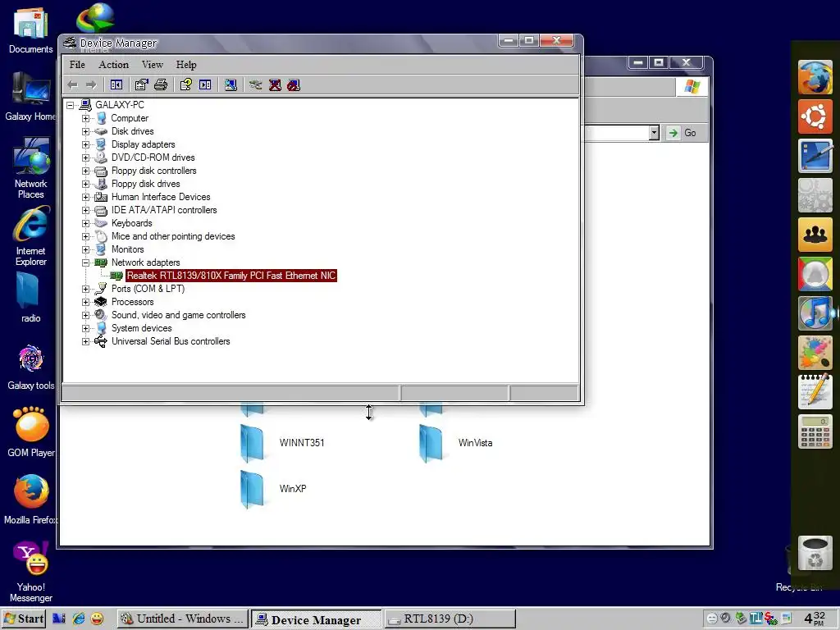The height and width of the screenshot is (630, 840).
Task: Select Floppy disk drives tree item
Action: 146,184
